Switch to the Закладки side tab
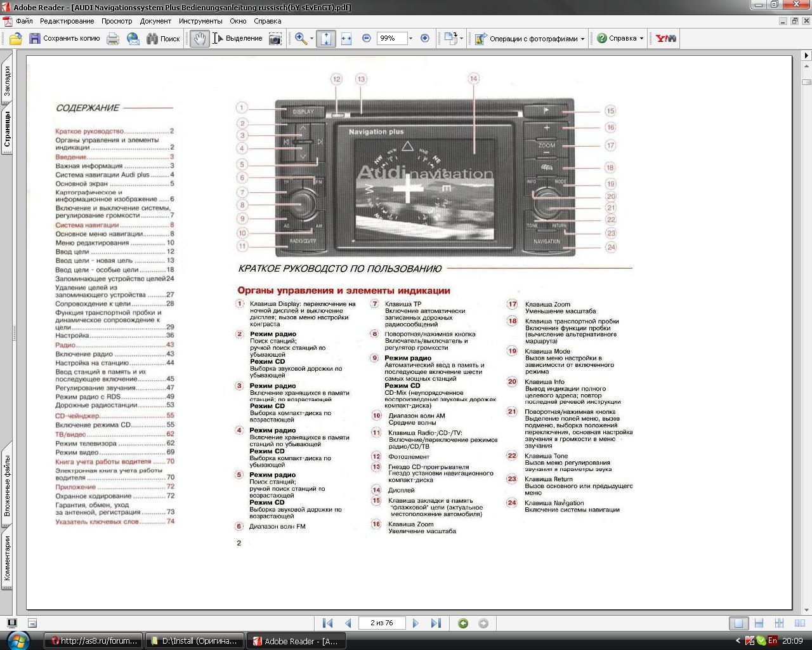812x650 pixels. pos(7,81)
